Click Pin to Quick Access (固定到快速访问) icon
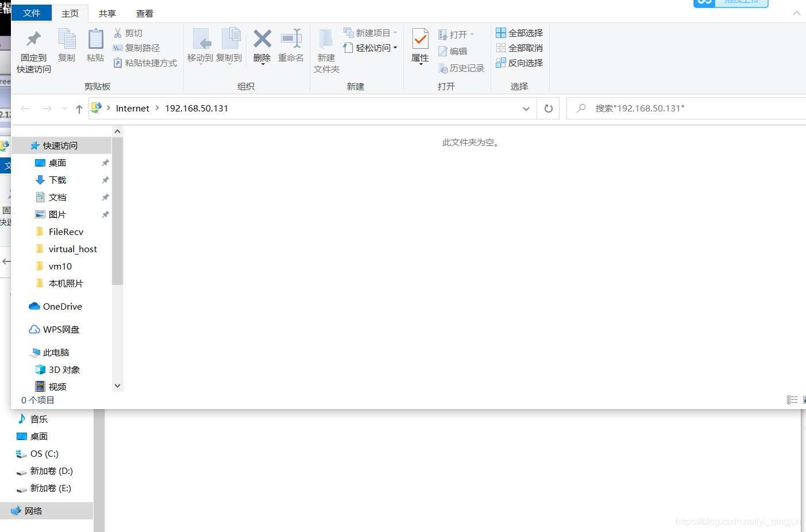This screenshot has width=806, height=532. pos(34,39)
